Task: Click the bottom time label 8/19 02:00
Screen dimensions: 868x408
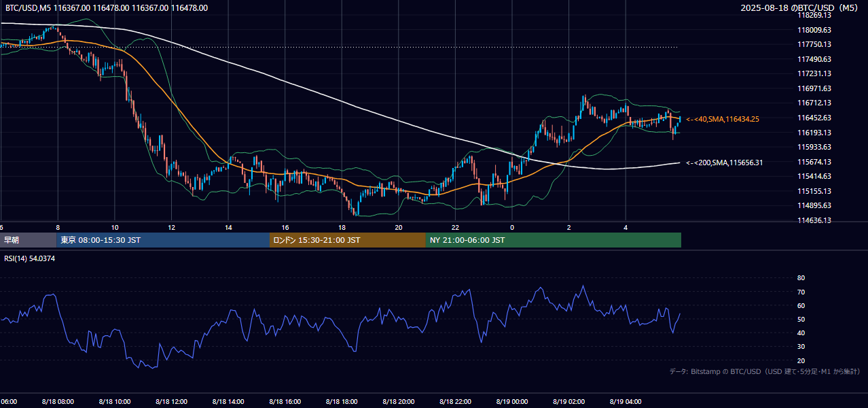Action: click(x=568, y=401)
